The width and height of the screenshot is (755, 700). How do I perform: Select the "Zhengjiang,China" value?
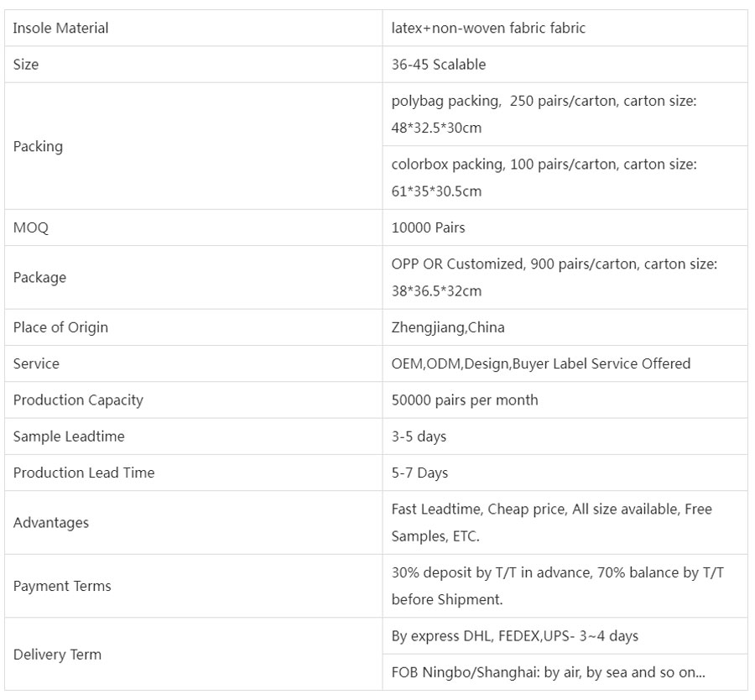click(x=448, y=327)
